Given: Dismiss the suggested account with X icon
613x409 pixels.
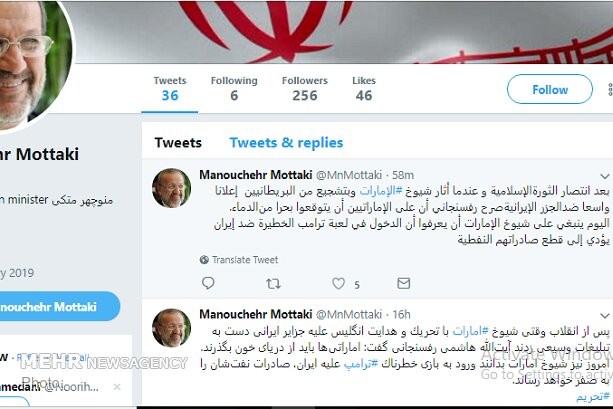Looking at the screenshot, I should point(117,387).
